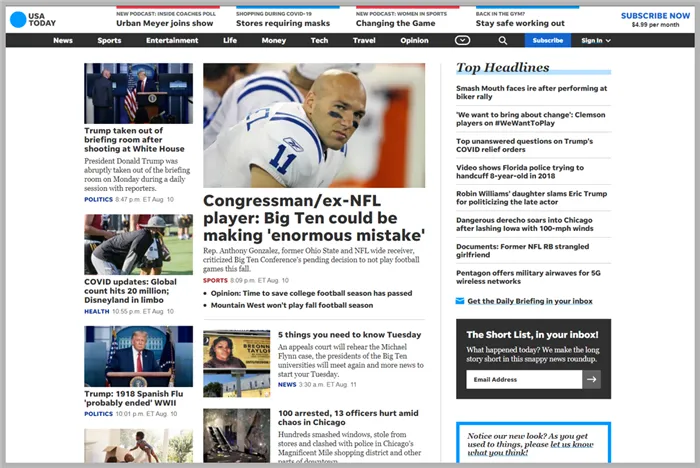Open 5 things you need to know Tuesday
The height and width of the screenshot is (468, 700).
[x=349, y=334]
